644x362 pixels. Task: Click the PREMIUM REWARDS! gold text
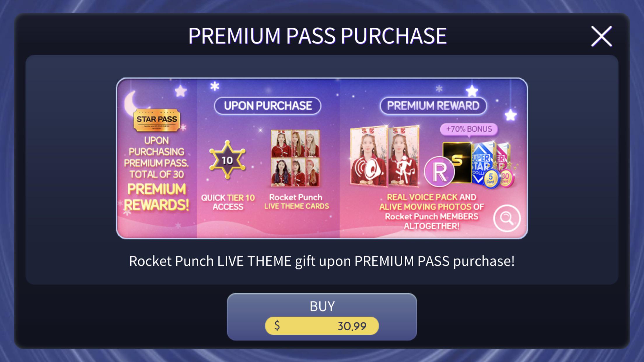[x=157, y=197]
